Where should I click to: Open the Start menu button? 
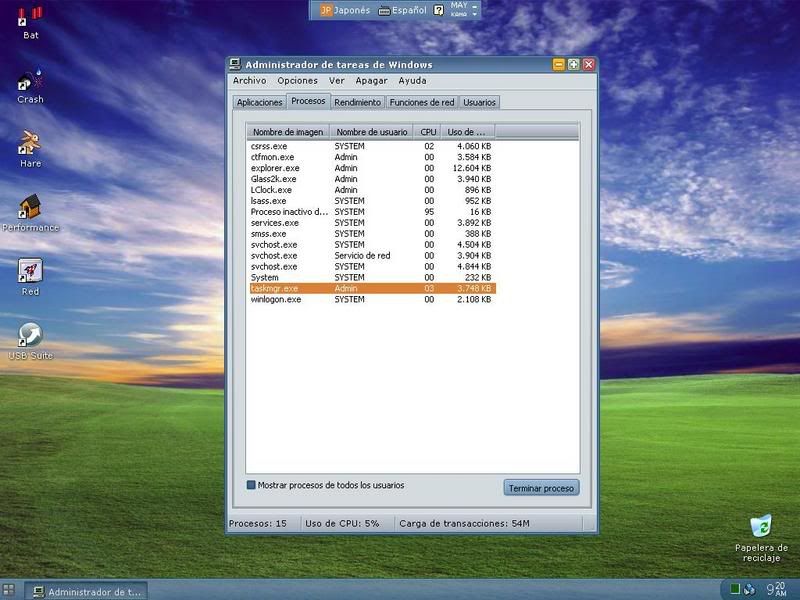click(9, 591)
